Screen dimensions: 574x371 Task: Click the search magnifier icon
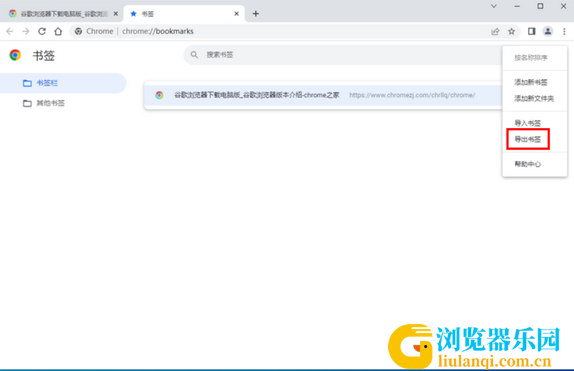(194, 55)
